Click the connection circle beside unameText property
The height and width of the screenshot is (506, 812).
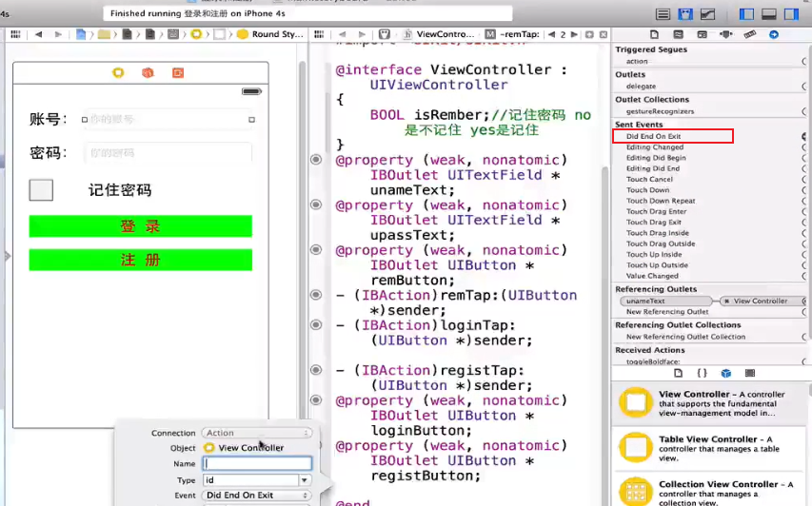point(316,160)
